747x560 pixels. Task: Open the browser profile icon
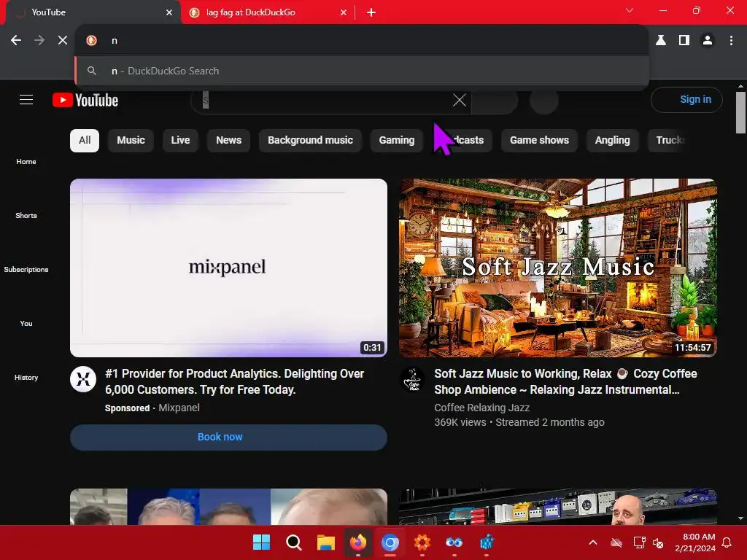tap(708, 41)
